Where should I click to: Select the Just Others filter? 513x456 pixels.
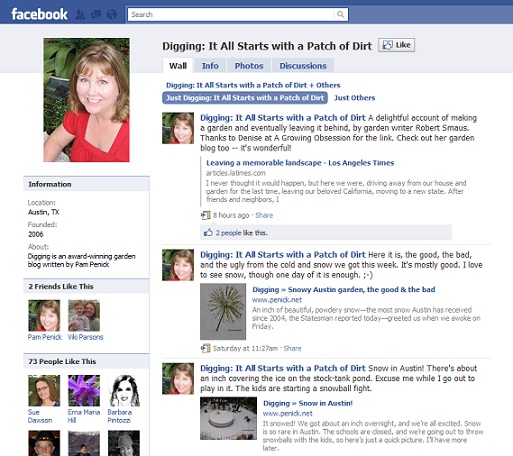coord(354,98)
